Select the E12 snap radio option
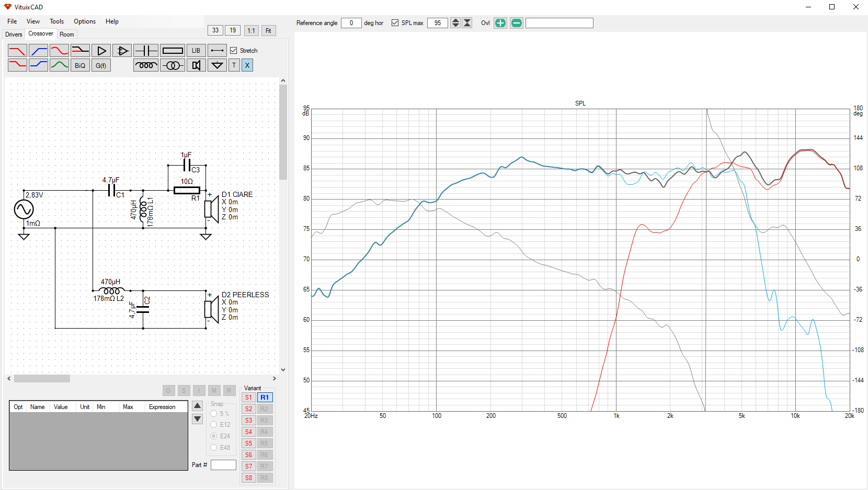 pyautogui.click(x=214, y=425)
